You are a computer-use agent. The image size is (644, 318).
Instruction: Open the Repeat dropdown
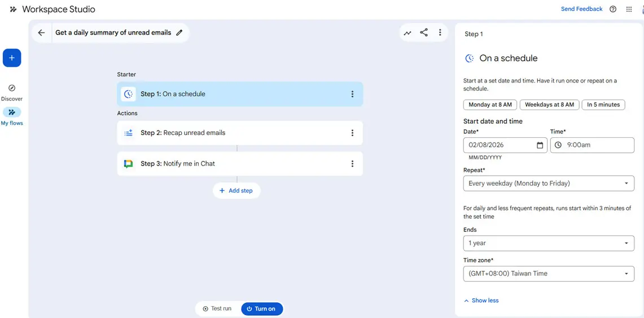point(549,183)
